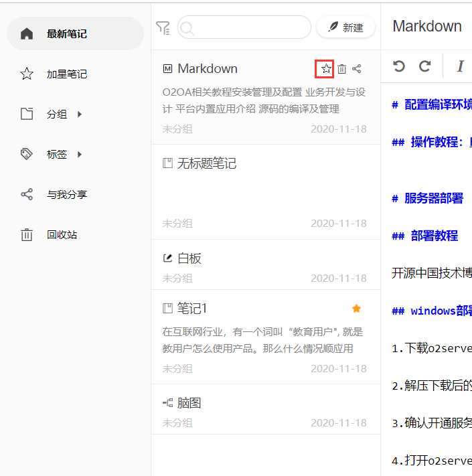This screenshot has height=476, width=472.
Task: Click the 新建 button
Action: pos(345,27)
